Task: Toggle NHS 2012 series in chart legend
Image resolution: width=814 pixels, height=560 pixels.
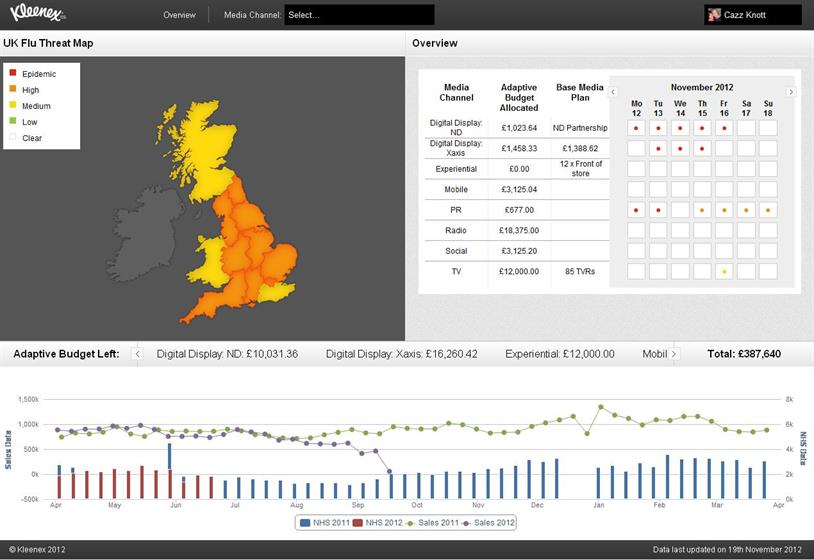Action: (384, 522)
